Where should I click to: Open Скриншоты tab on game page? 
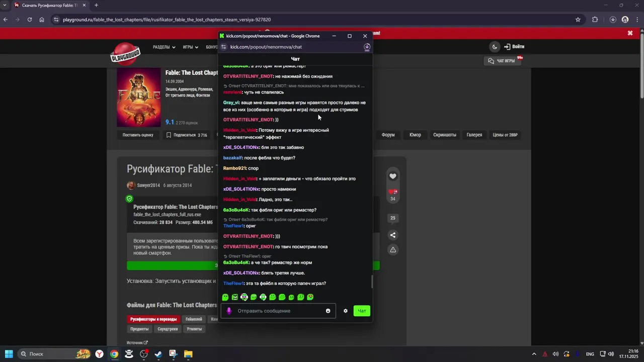point(445,135)
